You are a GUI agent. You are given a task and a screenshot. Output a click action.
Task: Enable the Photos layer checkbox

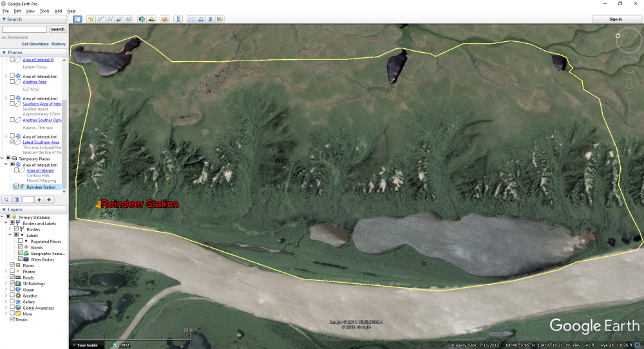pos(12,271)
